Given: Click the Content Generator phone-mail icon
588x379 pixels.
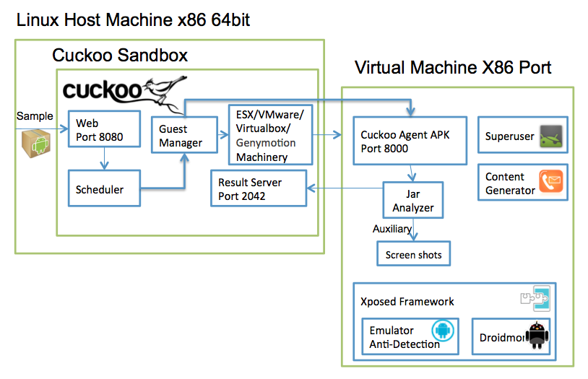Looking at the screenshot, I should [551, 181].
